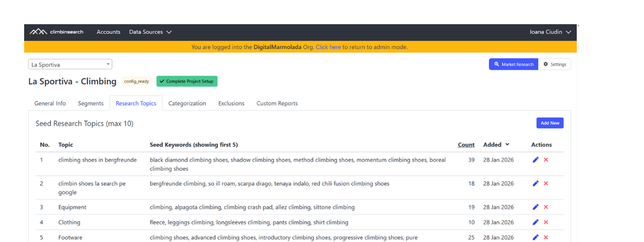Delete the Equipment topic row
This screenshot has height=242, width=644.
coord(546,207)
